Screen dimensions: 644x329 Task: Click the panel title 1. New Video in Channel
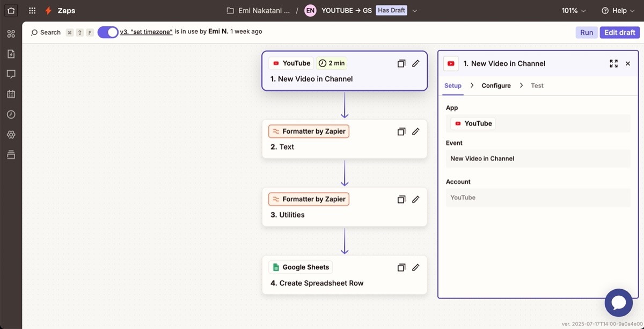504,63
